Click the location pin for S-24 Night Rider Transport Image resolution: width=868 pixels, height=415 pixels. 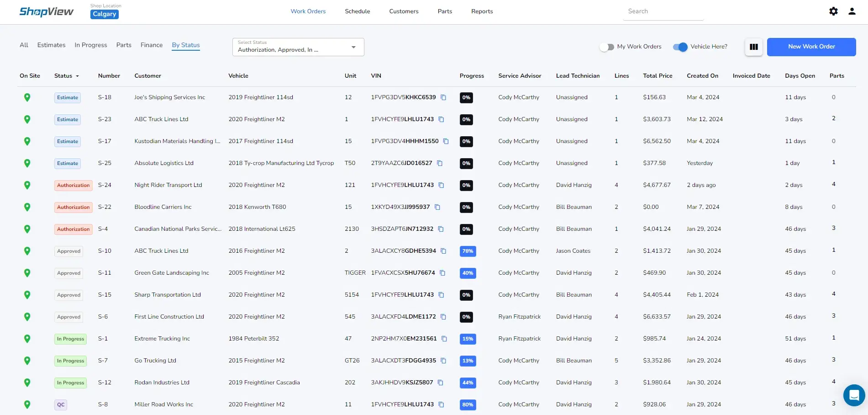pyautogui.click(x=27, y=185)
